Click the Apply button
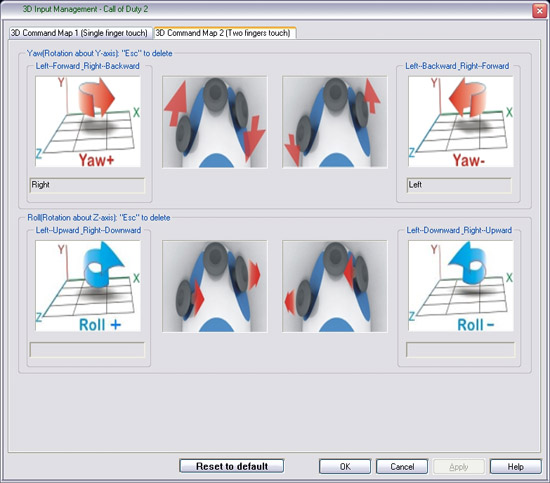Image resolution: width=550 pixels, height=483 pixels. point(459,467)
